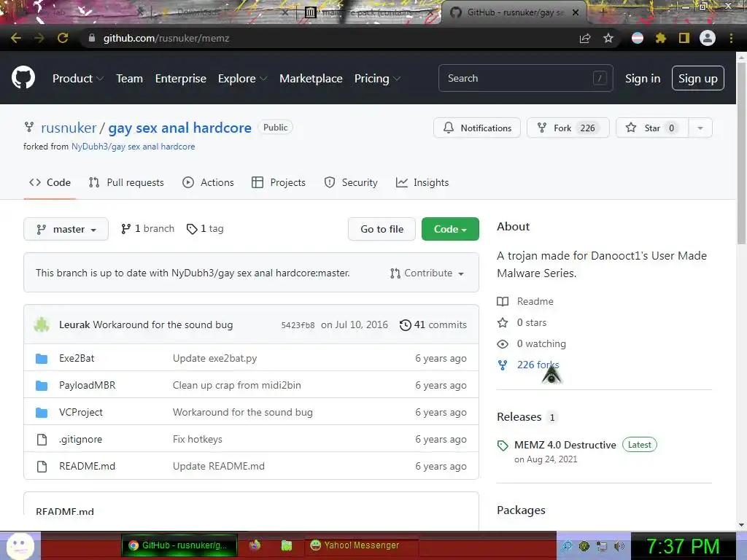Open the .gitignore file
Viewport: 747px width, 560px height.
coord(80,440)
